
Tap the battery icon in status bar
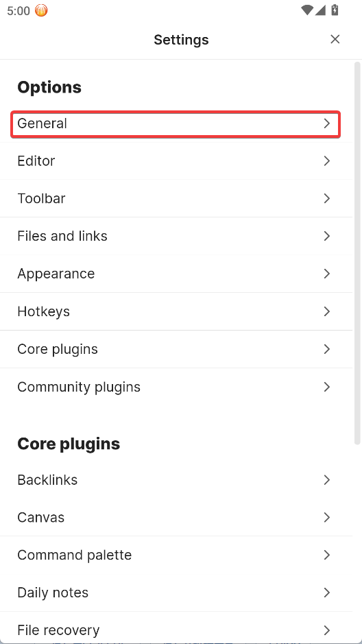[335, 10]
